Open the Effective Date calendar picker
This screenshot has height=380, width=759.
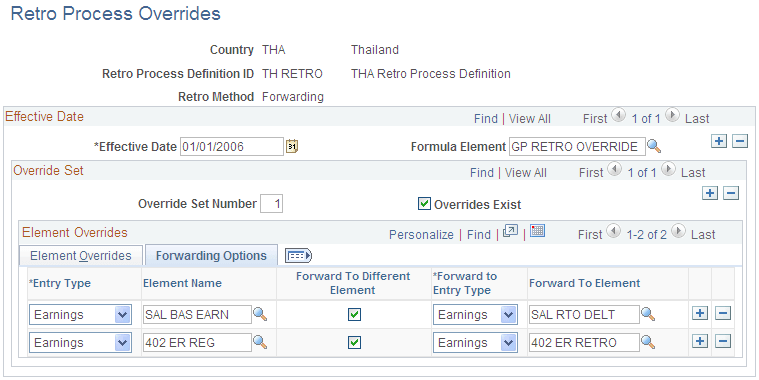[x=292, y=146]
